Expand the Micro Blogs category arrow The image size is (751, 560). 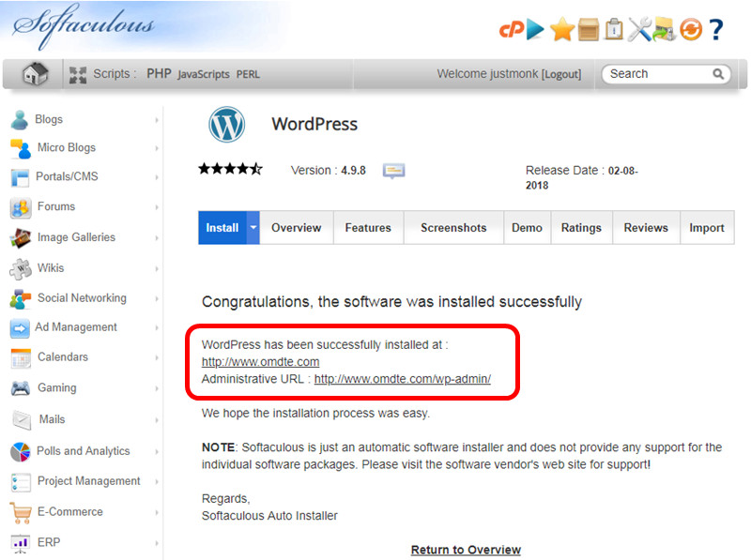(157, 148)
